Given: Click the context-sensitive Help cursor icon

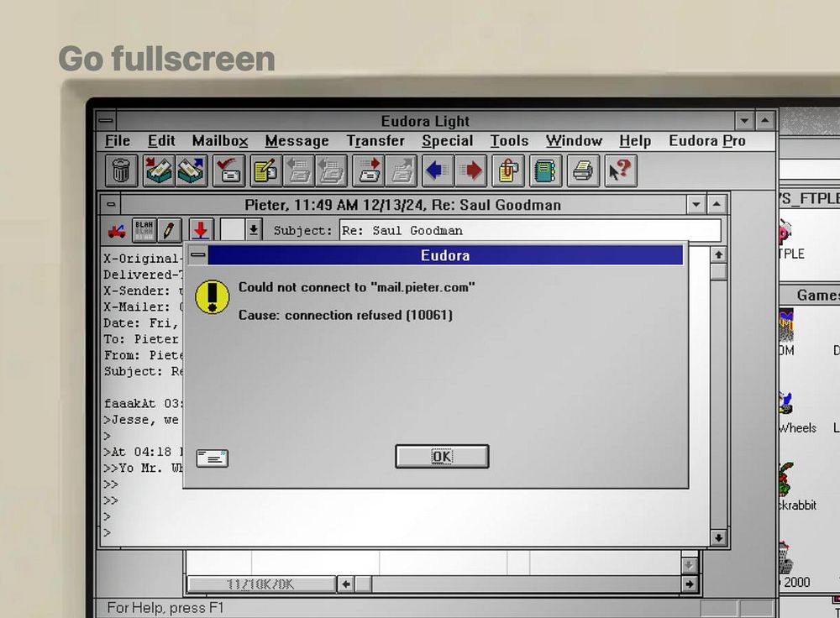Looking at the screenshot, I should point(621,170).
